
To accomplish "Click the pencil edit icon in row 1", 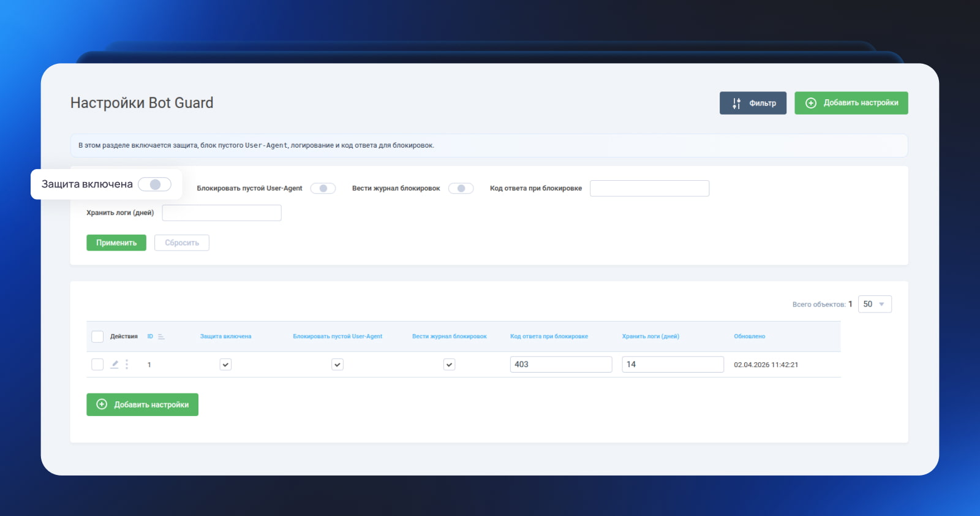I will (x=115, y=364).
